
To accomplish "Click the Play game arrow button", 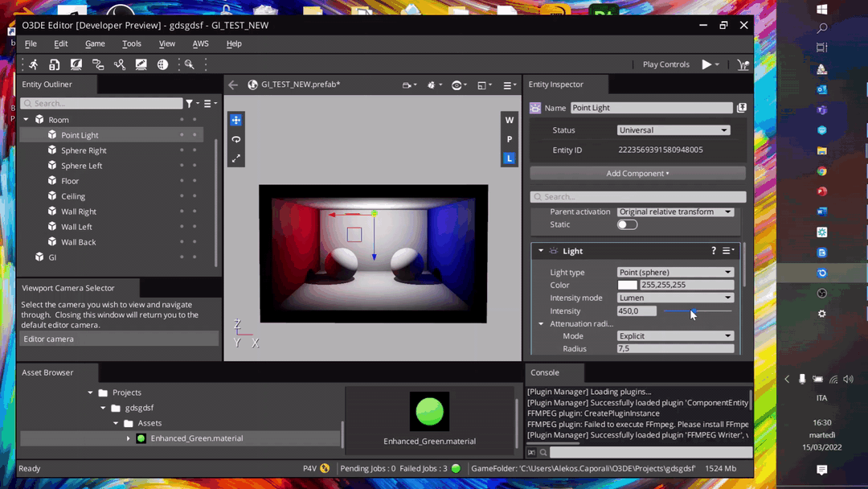I will pyautogui.click(x=706, y=64).
